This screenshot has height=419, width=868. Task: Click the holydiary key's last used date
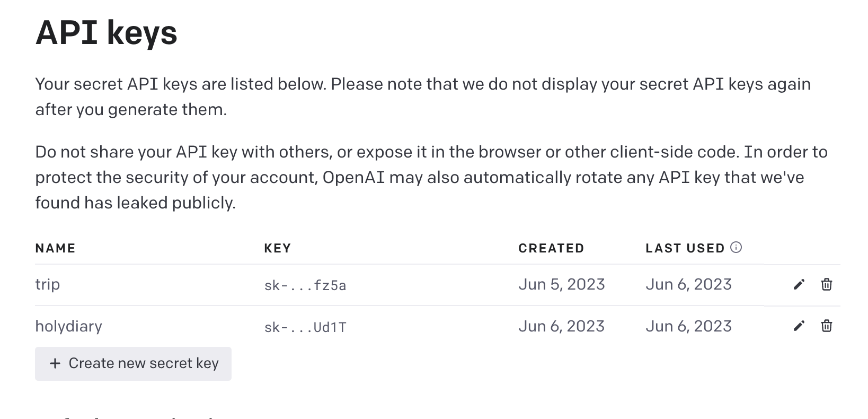[x=688, y=326]
